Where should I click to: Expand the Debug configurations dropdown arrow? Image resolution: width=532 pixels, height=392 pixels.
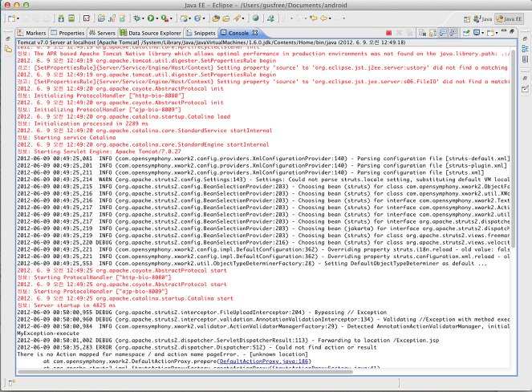click(143, 18)
